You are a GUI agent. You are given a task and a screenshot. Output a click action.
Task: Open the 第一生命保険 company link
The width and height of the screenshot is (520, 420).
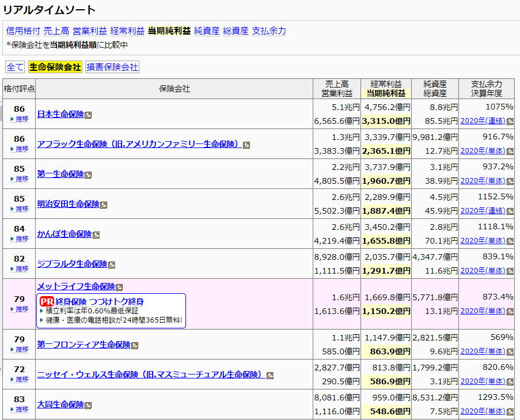60,174
